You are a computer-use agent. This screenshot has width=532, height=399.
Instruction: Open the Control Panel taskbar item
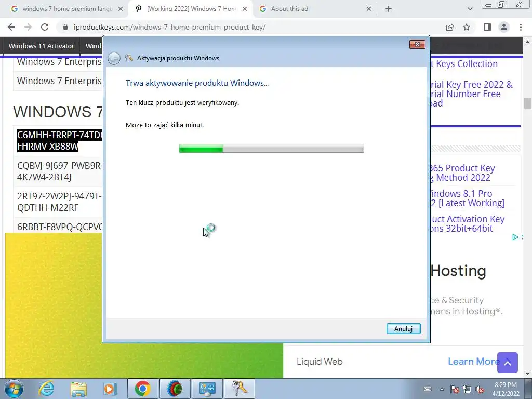tap(207, 389)
